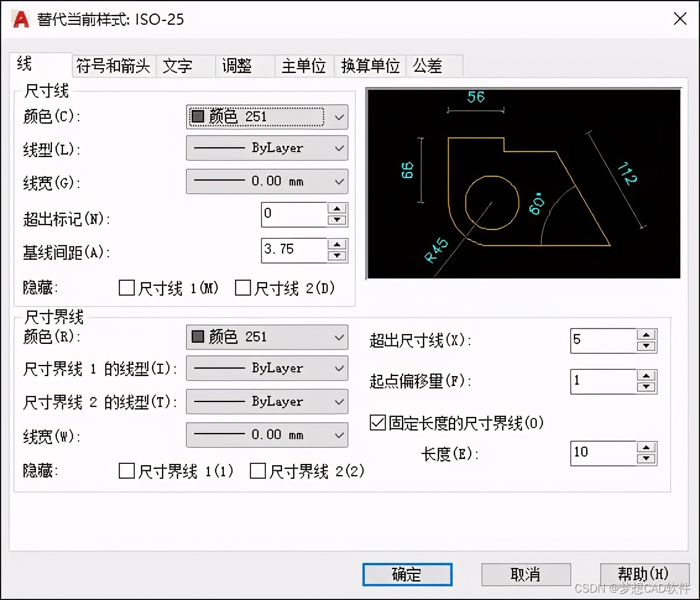Open the 调整 tab
The height and width of the screenshot is (600, 700).
pos(245,66)
